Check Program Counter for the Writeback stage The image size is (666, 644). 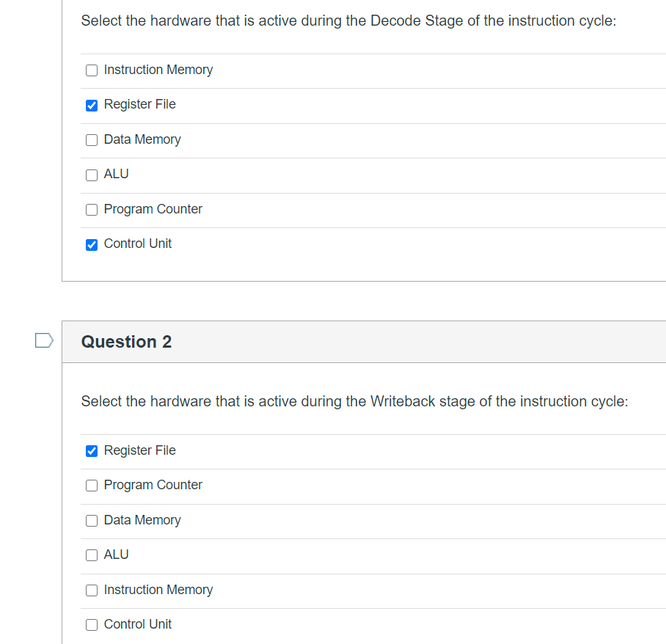tap(91, 486)
